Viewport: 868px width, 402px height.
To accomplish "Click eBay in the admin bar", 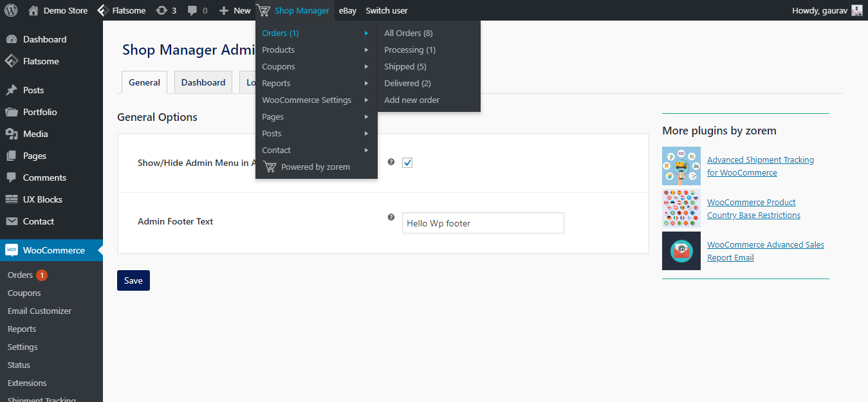I will (347, 10).
